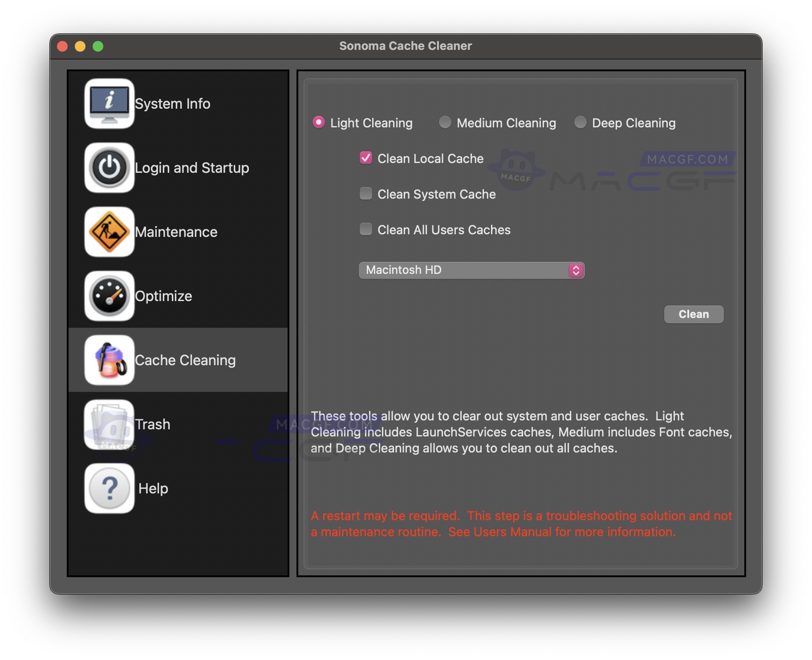Select the Medium Cleaning radio button
This screenshot has width=812, height=660.
coord(445,122)
